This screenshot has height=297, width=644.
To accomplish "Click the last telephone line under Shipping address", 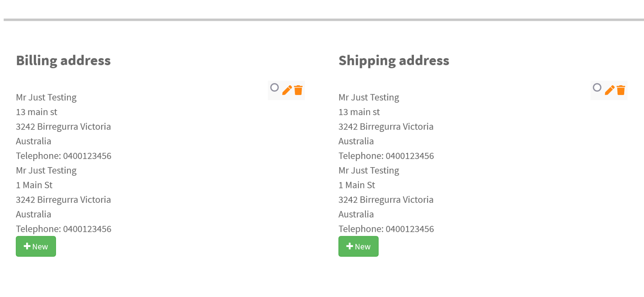I will click(x=386, y=229).
